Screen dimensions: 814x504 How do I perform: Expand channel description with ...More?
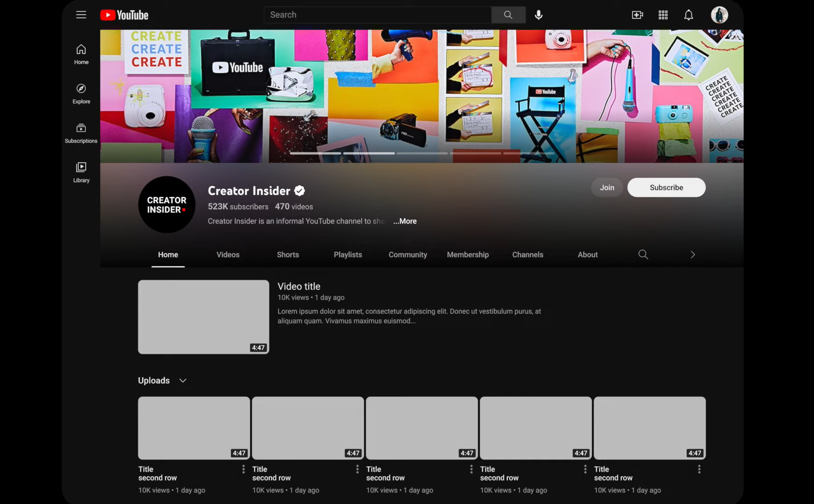pos(405,221)
